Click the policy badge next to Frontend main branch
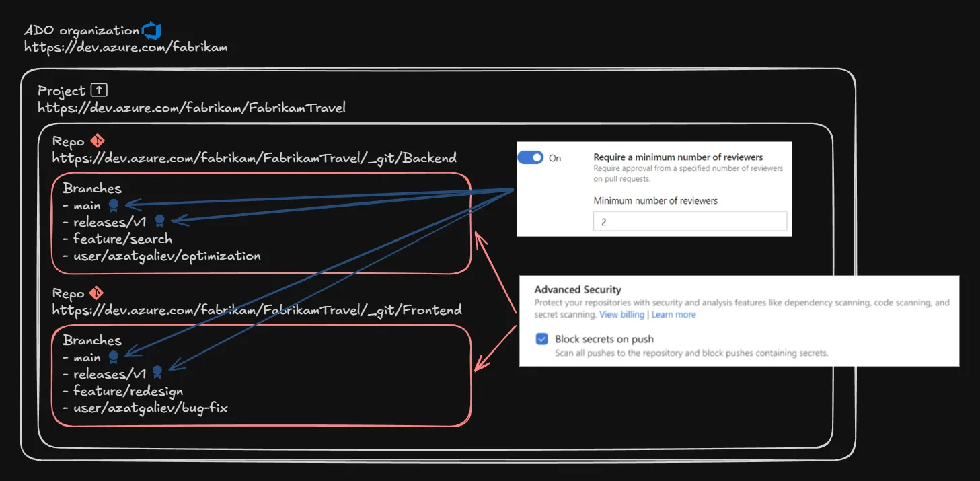980x481 pixels. point(114,357)
